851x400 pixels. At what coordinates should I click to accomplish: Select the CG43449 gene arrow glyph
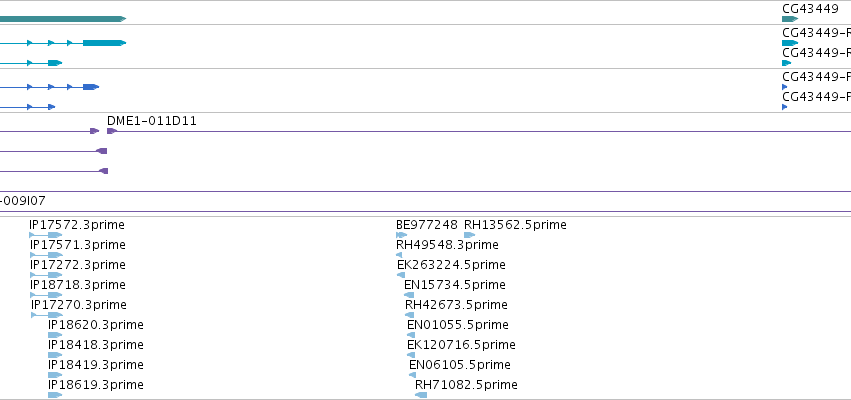point(790,19)
